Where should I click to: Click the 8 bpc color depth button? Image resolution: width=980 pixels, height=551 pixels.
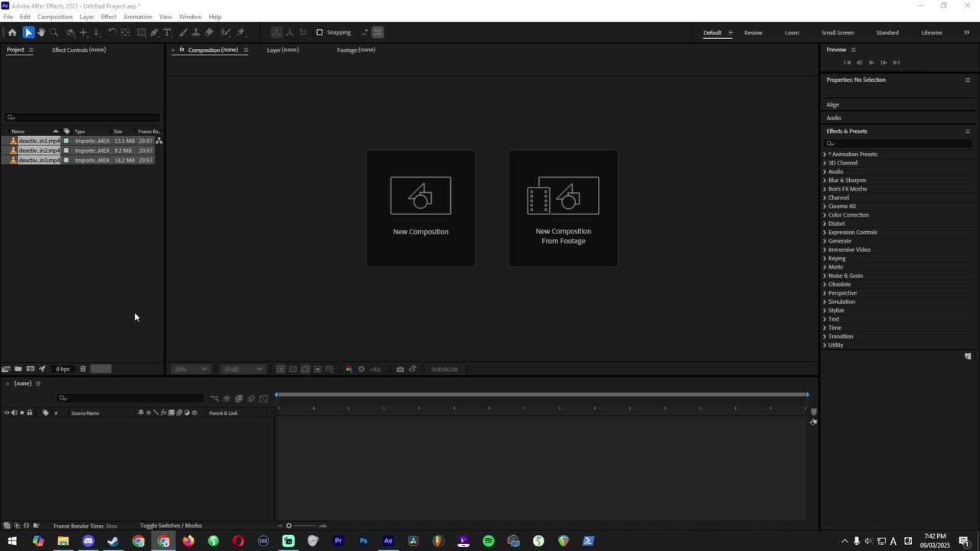63,369
